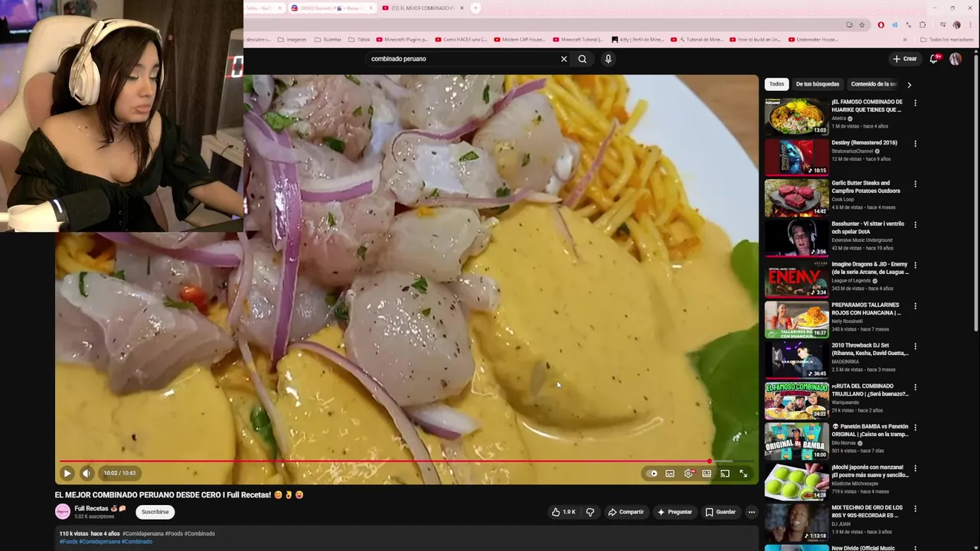Open options for Imagine Dragons Enemy video
The image size is (980, 551).
click(x=915, y=265)
